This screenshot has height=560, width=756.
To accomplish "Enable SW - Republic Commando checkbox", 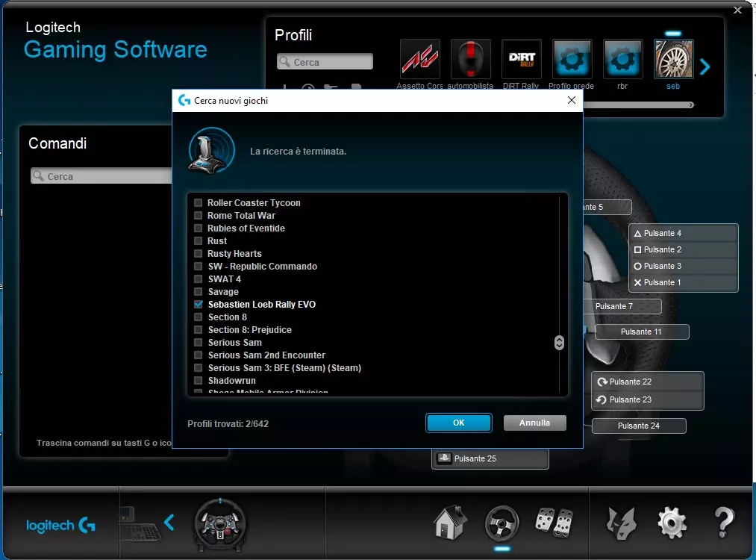I will (x=199, y=266).
